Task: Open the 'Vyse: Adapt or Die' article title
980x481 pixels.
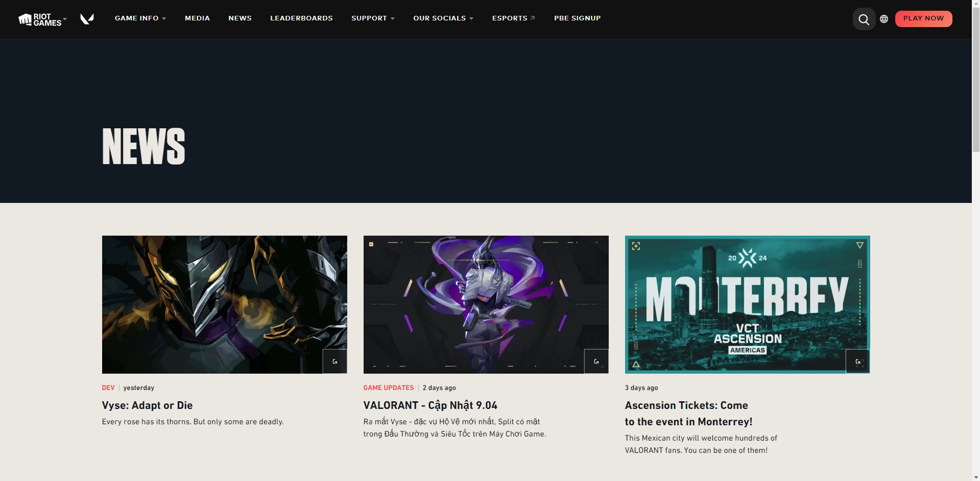Action: point(147,405)
